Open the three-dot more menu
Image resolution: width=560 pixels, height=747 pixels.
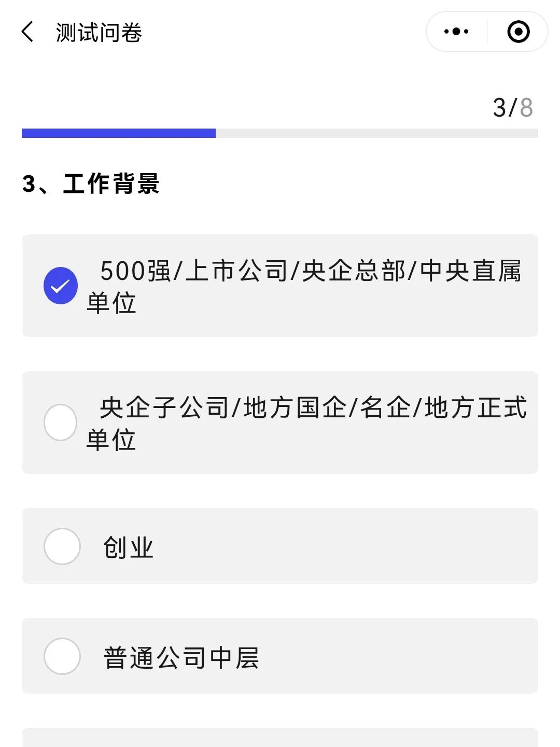pos(456,32)
